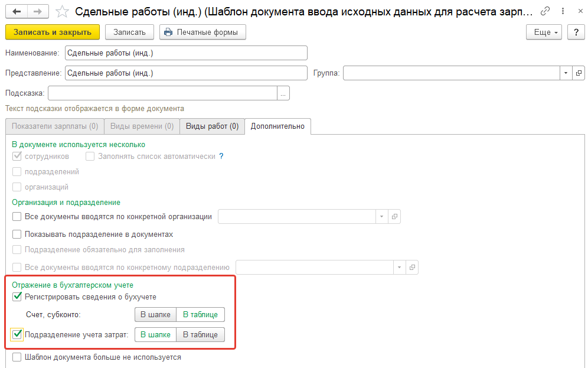Open the three-dot options menu

[563, 11]
